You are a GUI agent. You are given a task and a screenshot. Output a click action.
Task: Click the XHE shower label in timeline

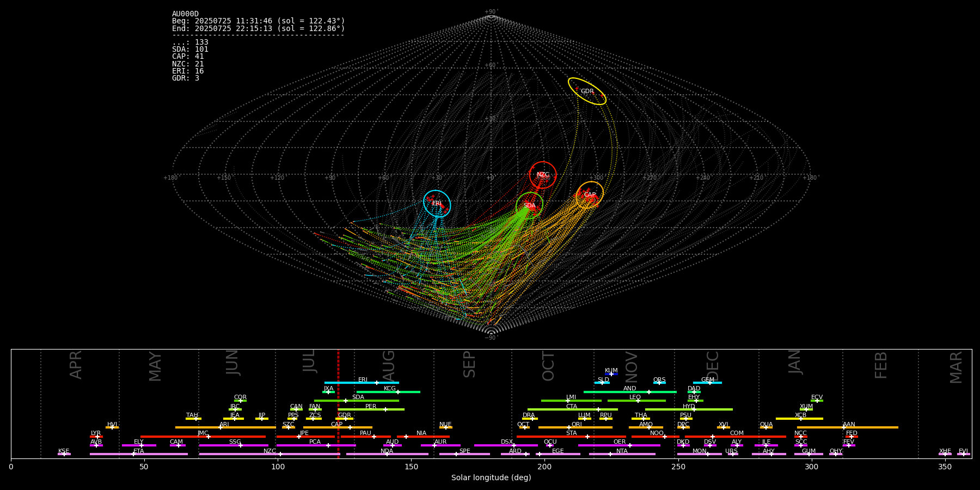pyautogui.click(x=945, y=451)
